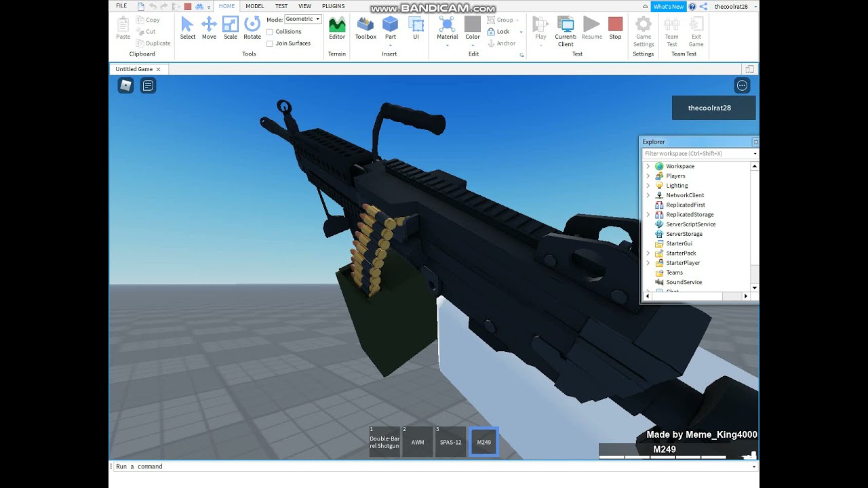Select the Lighting service in Explorer
This screenshot has width=868, height=488.
click(677, 186)
